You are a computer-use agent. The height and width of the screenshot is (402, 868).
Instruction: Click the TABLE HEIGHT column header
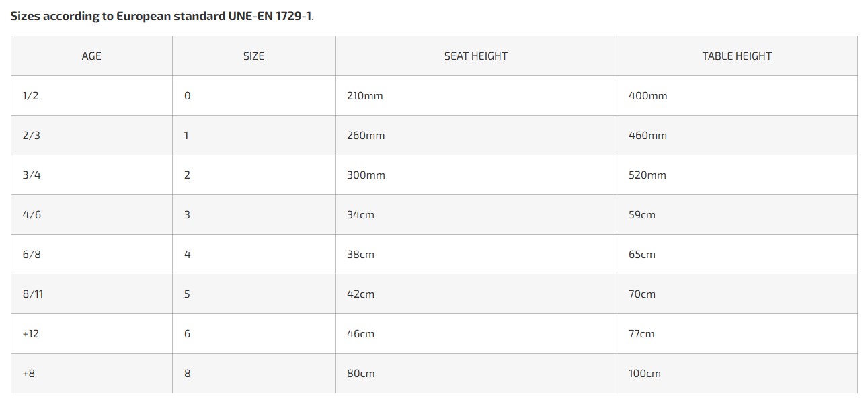(736, 56)
